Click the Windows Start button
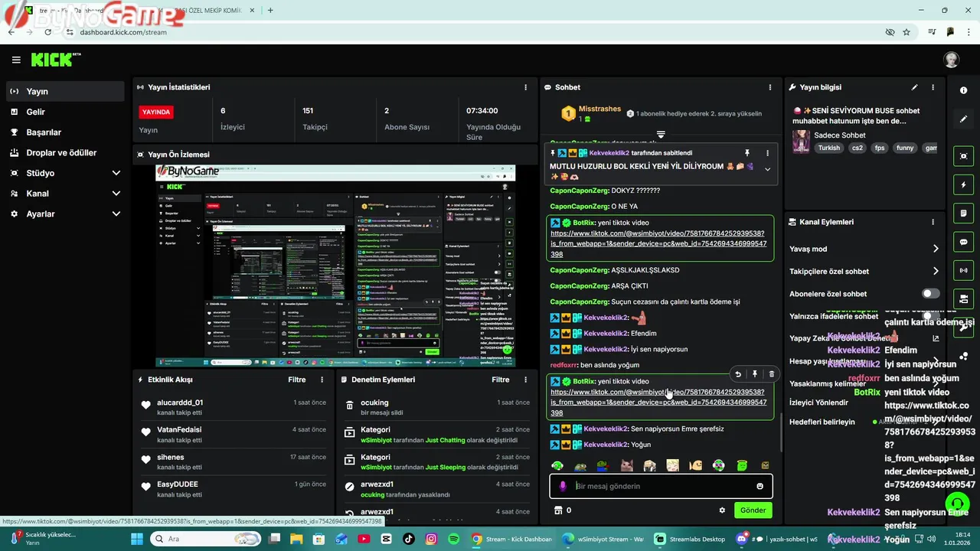 139,539
